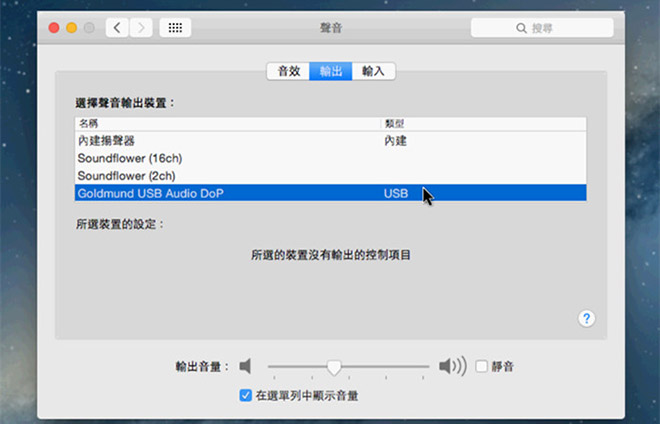The width and height of the screenshot is (660, 424).
Task: Select 內建揚聲器 output device
Action: pyautogui.click(x=330, y=141)
